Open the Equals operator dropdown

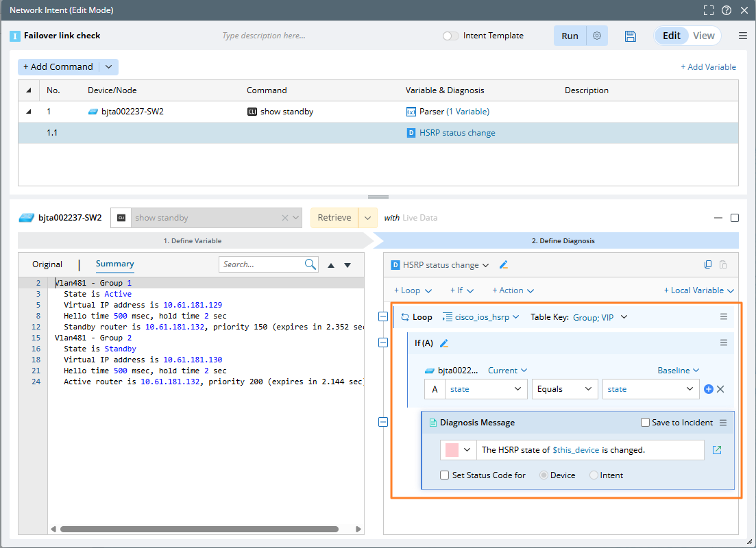point(564,389)
